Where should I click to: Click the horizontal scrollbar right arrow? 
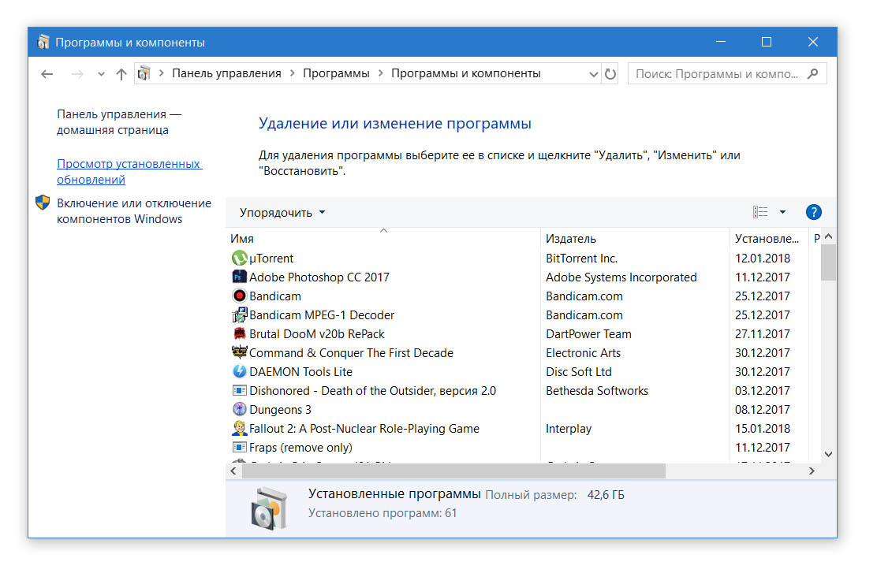tap(812, 471)
